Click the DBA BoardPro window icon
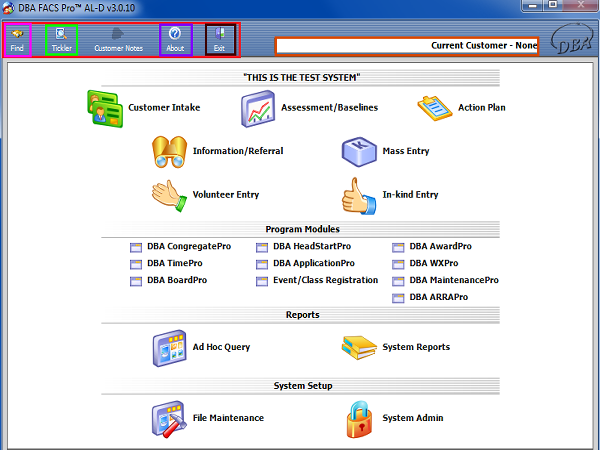The image size is (600, 450). (x=136, y=281)
